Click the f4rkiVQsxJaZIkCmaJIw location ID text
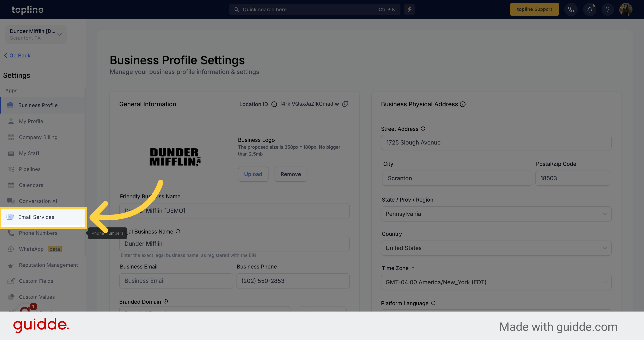Image resolution: width=644 pixels, height=340 pixels. [309, 104]
